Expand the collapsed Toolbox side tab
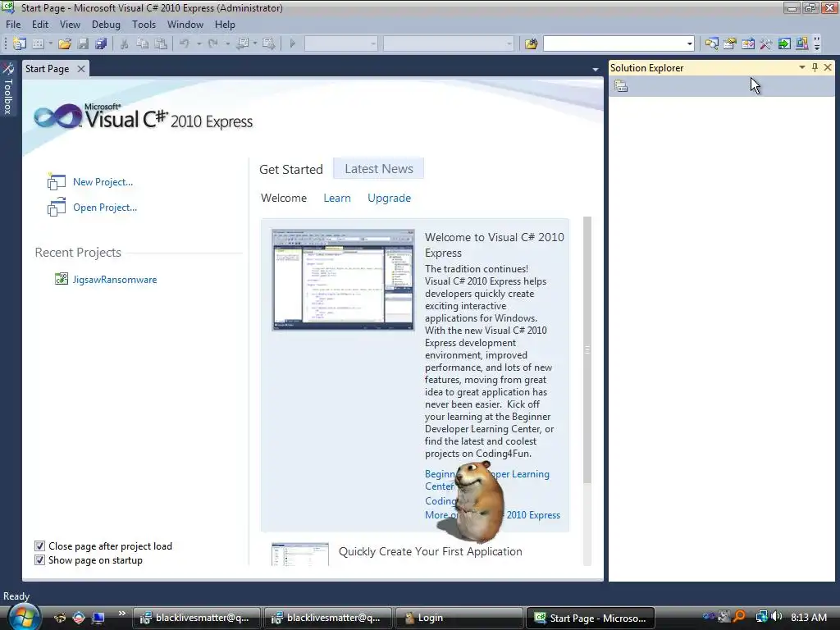The height and width of the screenshot is (630, 840). tap(8, 89)
